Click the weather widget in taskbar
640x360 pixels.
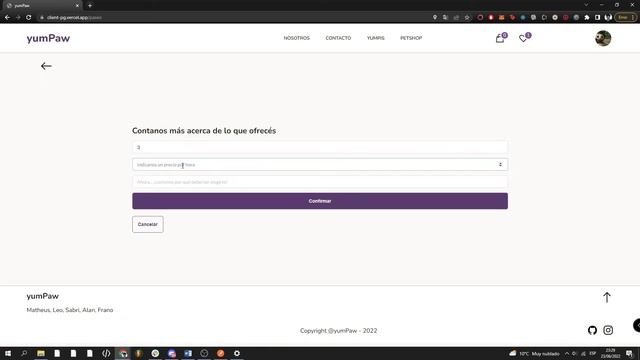tap(534, 353)
